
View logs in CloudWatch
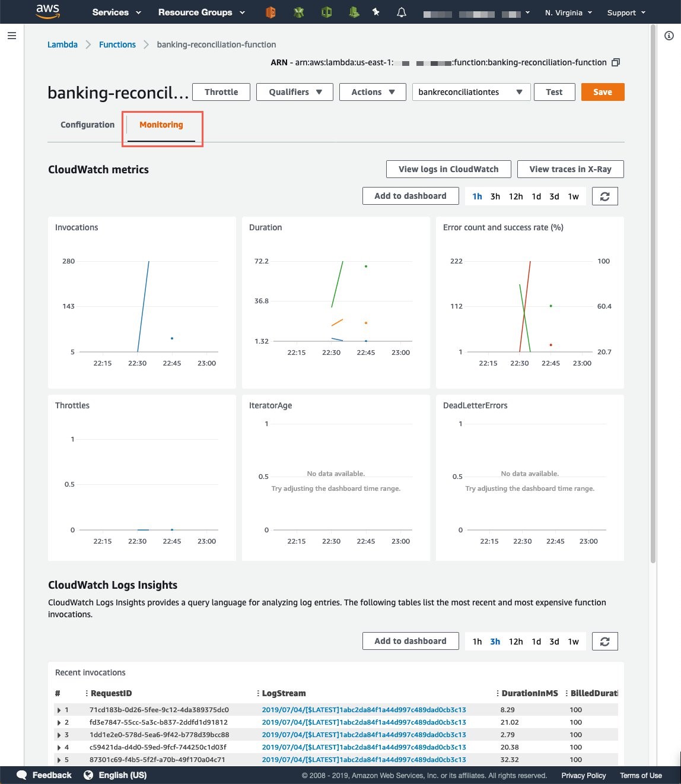pyautogui.click(x=448, y=169)
